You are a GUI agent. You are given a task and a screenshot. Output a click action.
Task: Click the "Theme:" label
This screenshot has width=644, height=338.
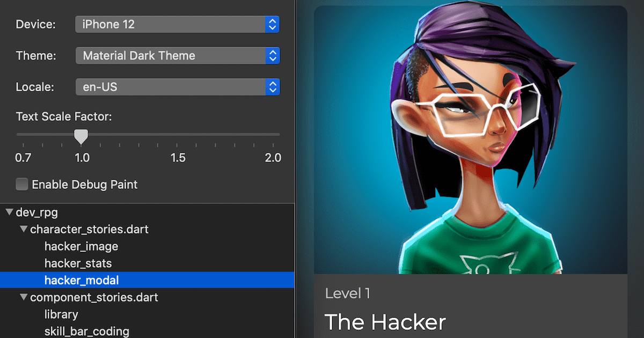click(36, 56)
